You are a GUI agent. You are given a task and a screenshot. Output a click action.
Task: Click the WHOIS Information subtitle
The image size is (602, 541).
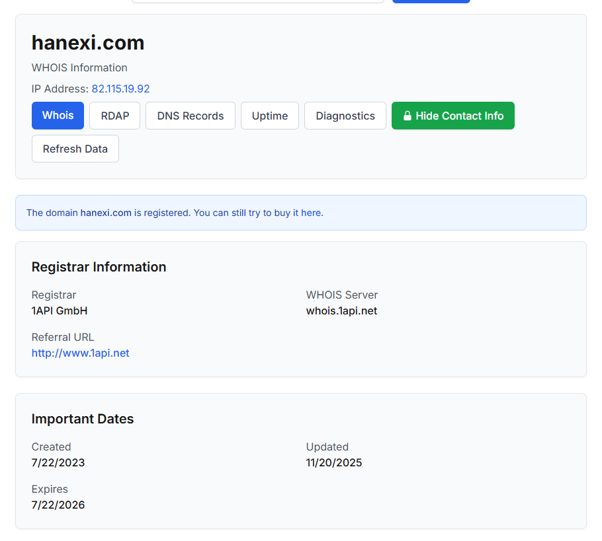(79, 68)
